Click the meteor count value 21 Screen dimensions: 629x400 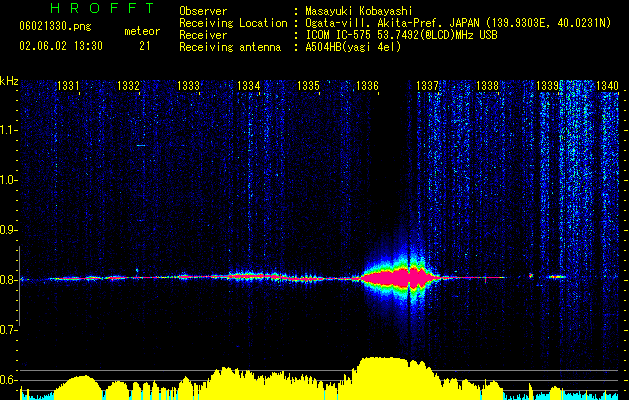145,46
